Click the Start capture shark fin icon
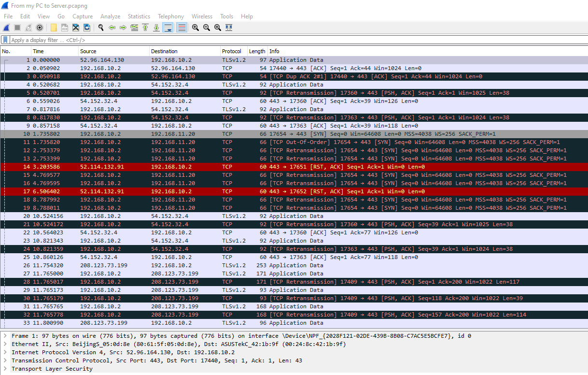Screen dimensions: 588x375 6,28
